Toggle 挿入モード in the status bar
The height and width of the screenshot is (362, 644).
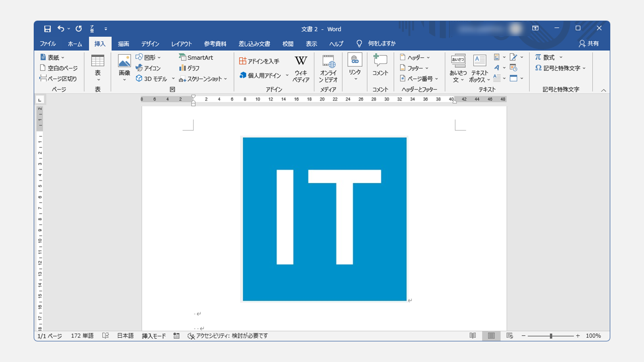click(154, 336)
